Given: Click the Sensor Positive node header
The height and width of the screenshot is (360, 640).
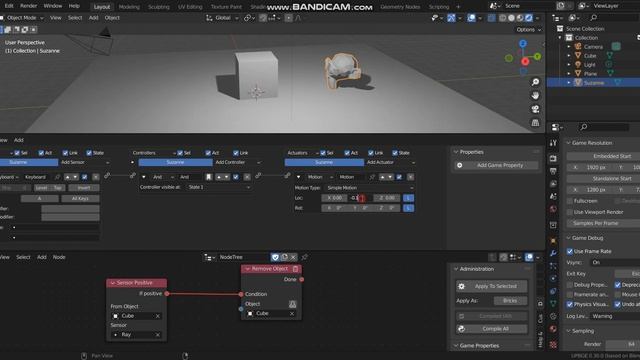Looking at the screenshot, I should [136, 283].
